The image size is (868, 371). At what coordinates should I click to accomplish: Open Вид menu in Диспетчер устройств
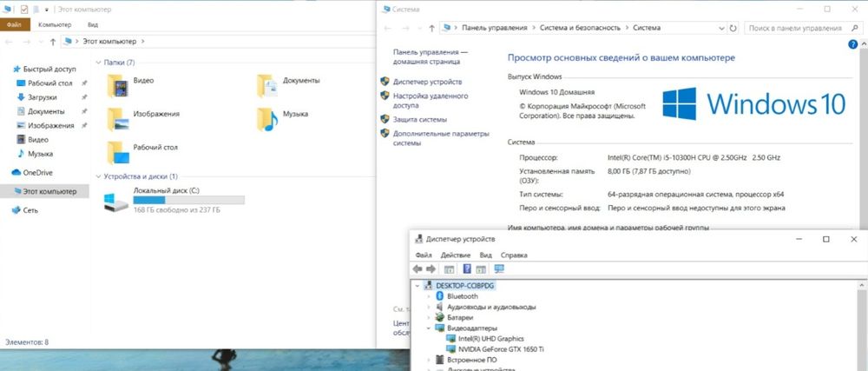point(485,255)
